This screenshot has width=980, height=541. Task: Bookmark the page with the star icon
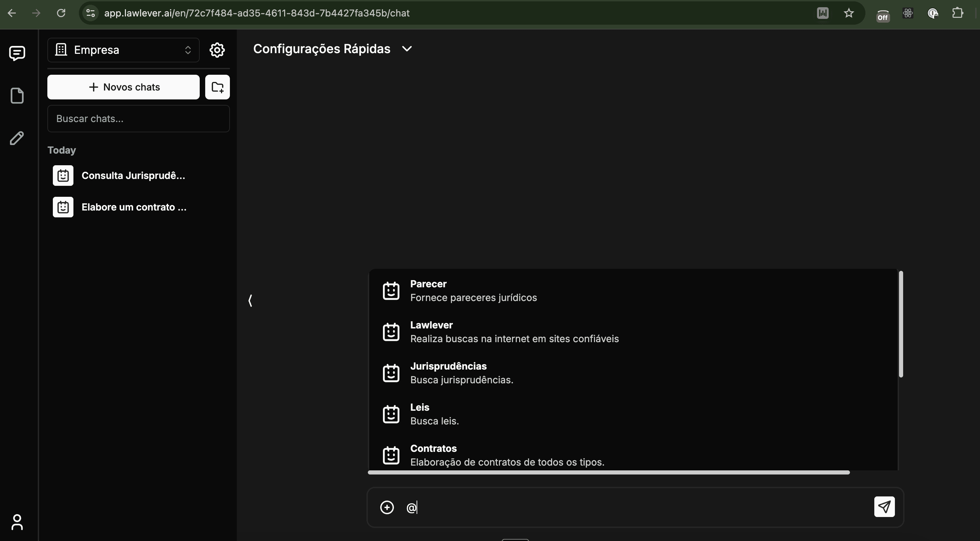(x=849, y=13)
